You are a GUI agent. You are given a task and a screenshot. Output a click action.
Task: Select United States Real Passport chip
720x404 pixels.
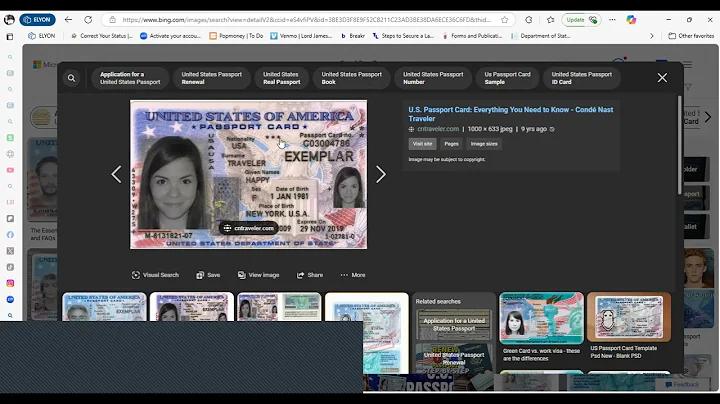point(281,78)
